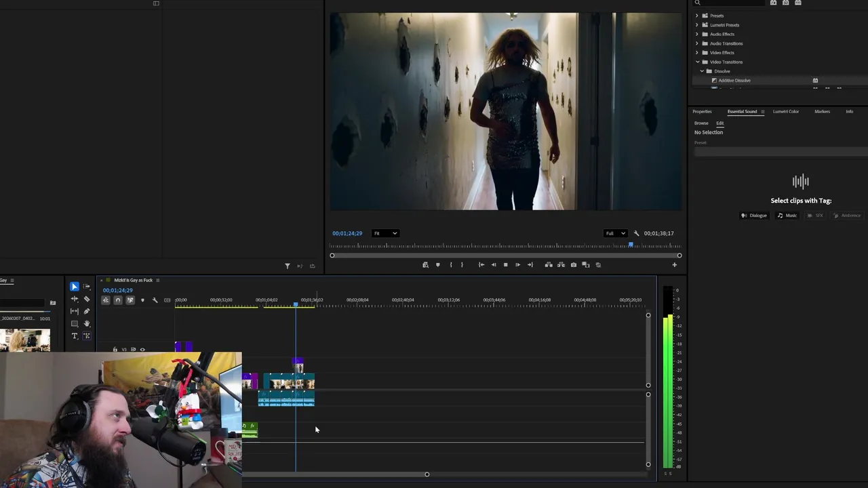Screen dimensions: 868x488
Task: Expand the Lumetri Presets folder
Action: point(696,25)
